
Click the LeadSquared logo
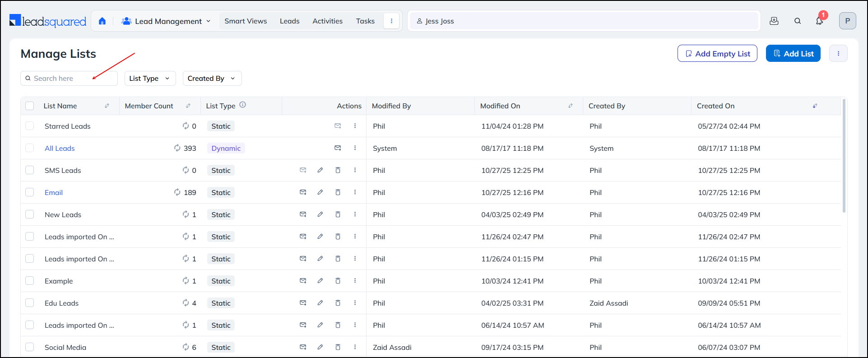click(48, 21)
